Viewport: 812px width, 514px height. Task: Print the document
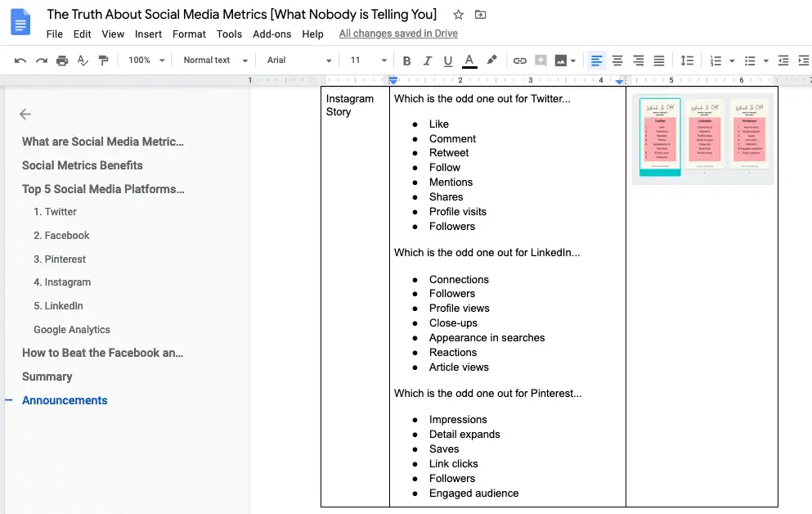click(x=62, y=61)
